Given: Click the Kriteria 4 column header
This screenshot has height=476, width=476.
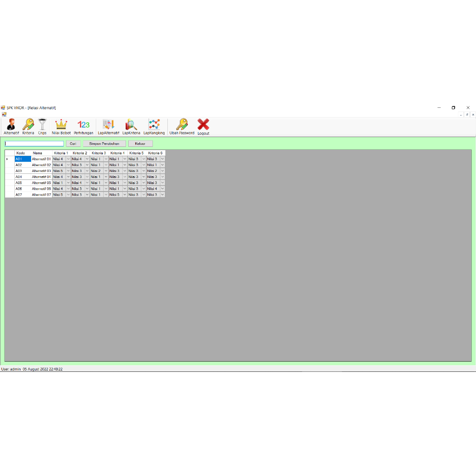Looking at the screenshot, I should click(118, 153).
